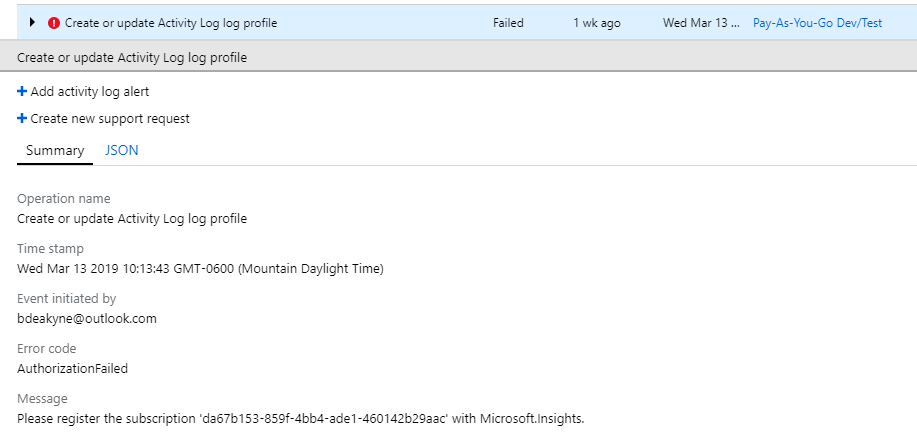Click the plus icon for new support request

22,119
